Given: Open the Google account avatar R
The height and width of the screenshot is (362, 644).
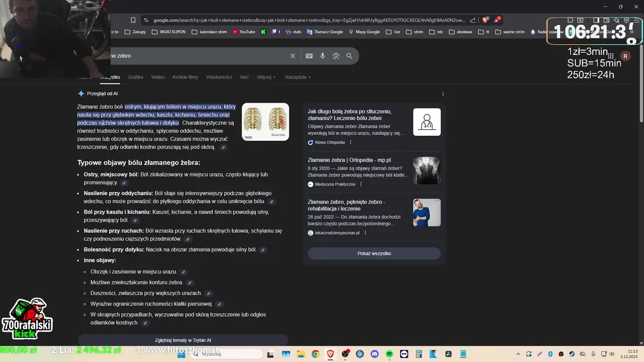Looking at the screenshot, I should click(625, 56).
